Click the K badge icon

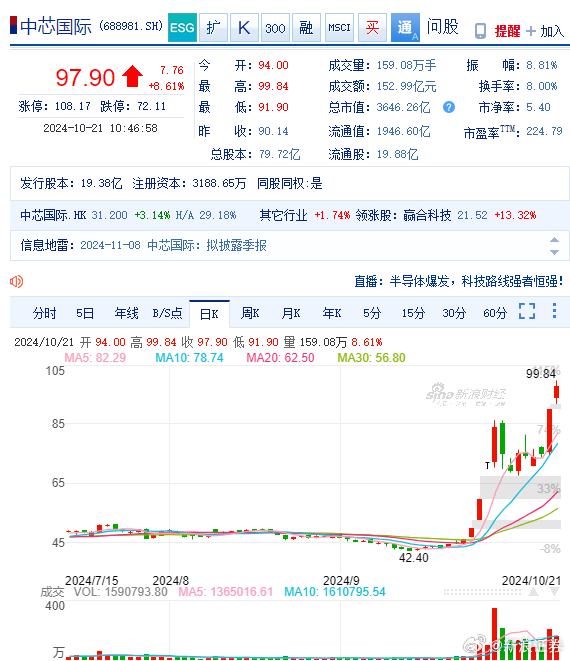click(x=244, y=27)
